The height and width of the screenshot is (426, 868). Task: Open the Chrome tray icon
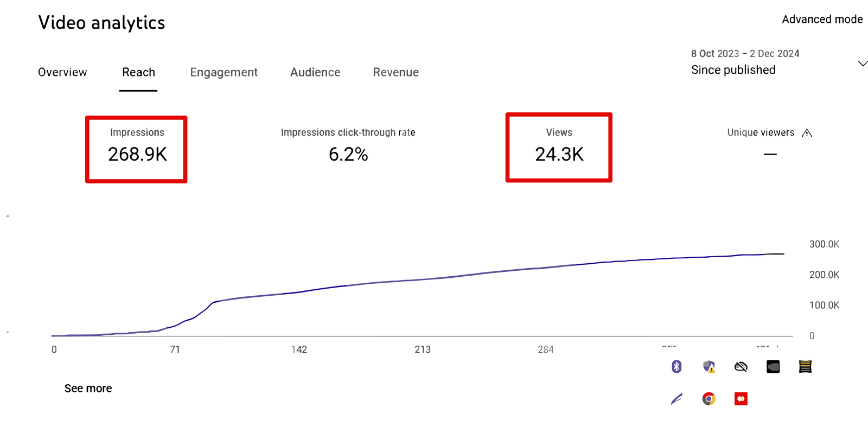[x=709, y=399]
